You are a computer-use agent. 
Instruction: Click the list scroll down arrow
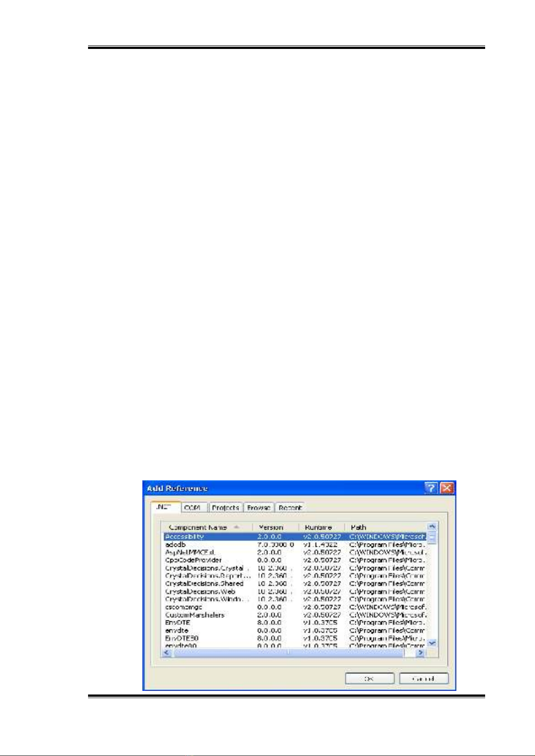click(432, 643)
